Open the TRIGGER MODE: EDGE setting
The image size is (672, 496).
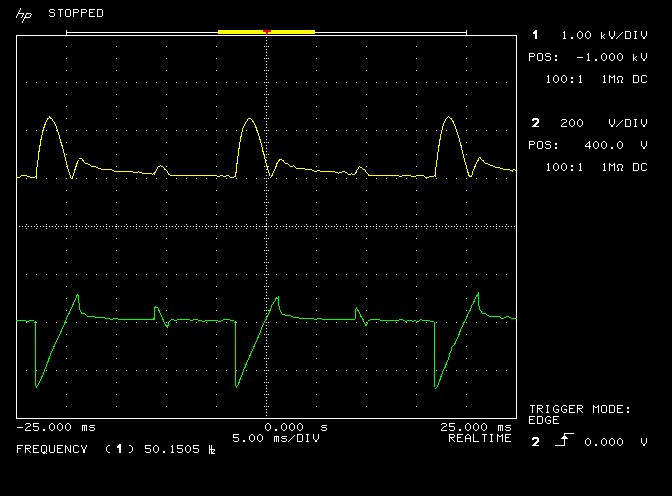click(579, 415)
